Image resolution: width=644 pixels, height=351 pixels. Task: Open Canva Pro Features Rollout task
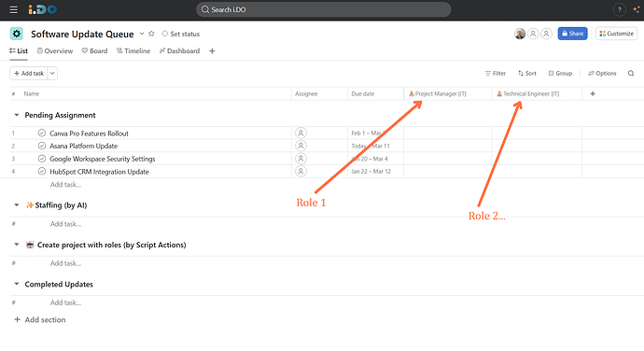coord(89,133)
